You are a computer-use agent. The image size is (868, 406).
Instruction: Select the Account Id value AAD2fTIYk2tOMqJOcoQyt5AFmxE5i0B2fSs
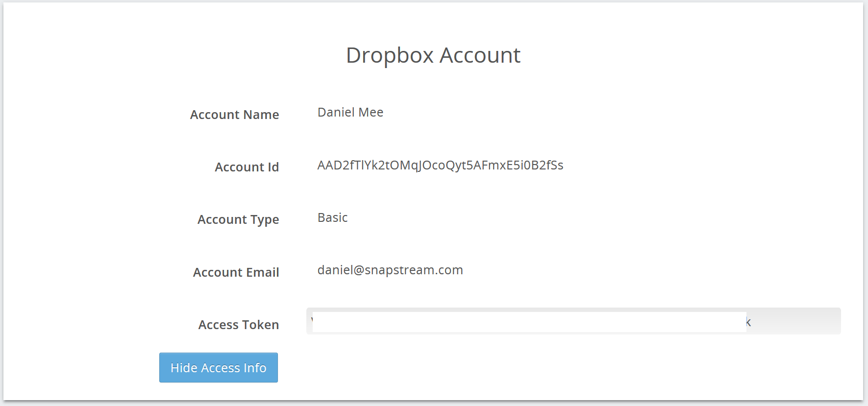click(440, 165)
